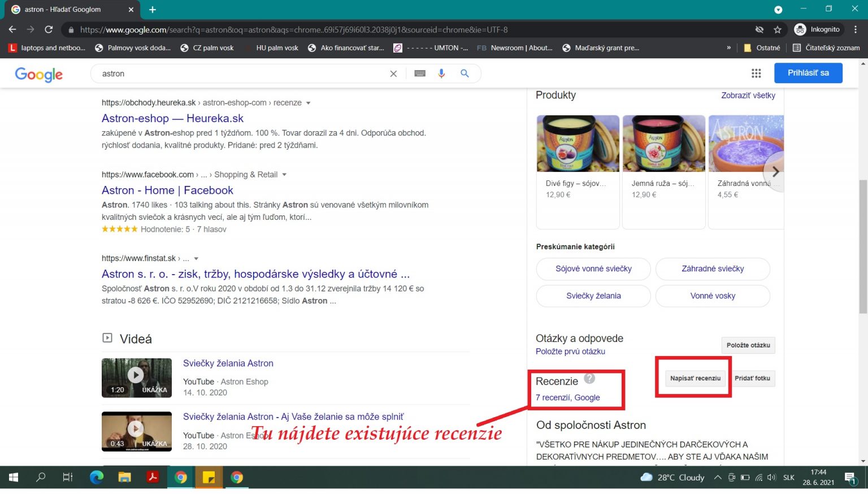868x494 pixels.
Task: Launch Microsoft Edge from taskbar
Action: click(97, 478)
